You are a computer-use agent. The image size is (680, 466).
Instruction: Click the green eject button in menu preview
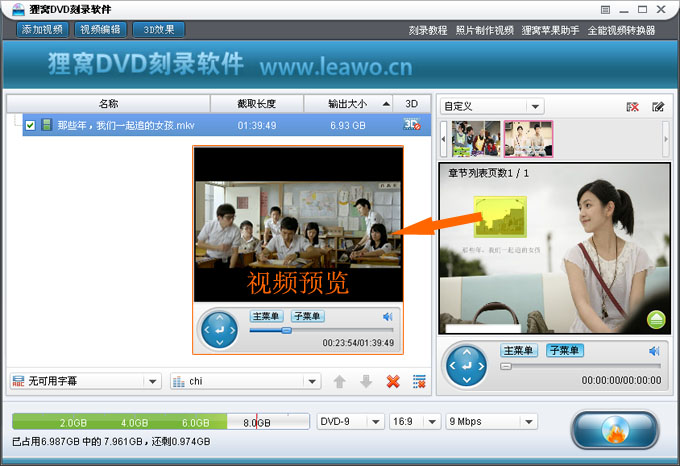click(656, 319)
